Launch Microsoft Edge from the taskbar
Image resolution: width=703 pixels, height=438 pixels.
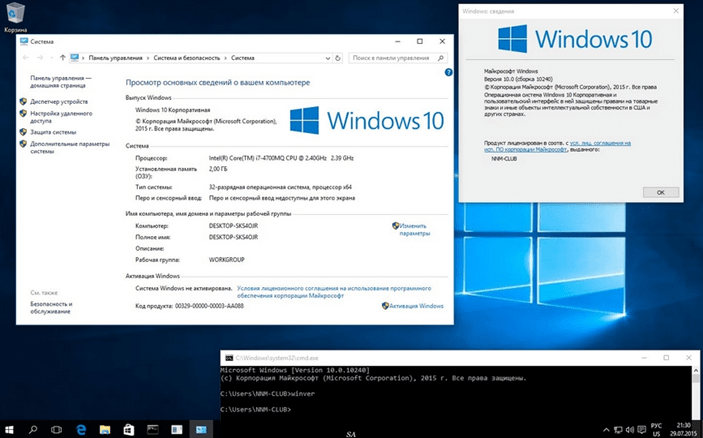point(81,429)
